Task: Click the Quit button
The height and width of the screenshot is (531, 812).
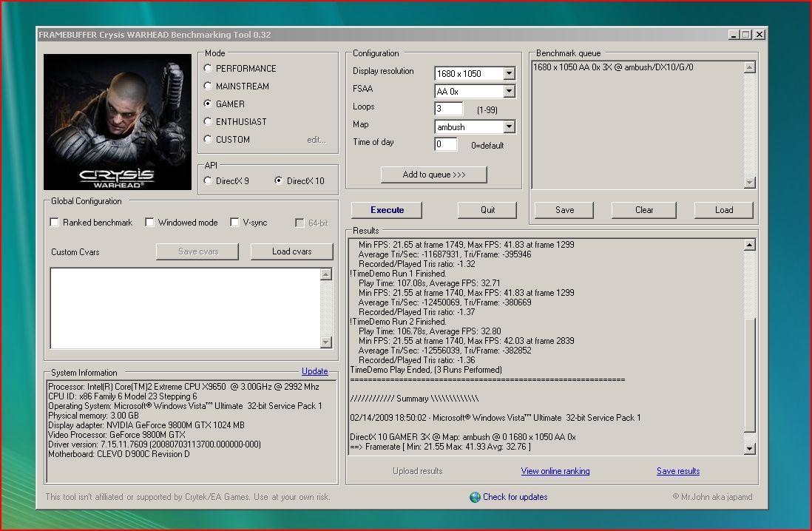Action: coord(487,210)
